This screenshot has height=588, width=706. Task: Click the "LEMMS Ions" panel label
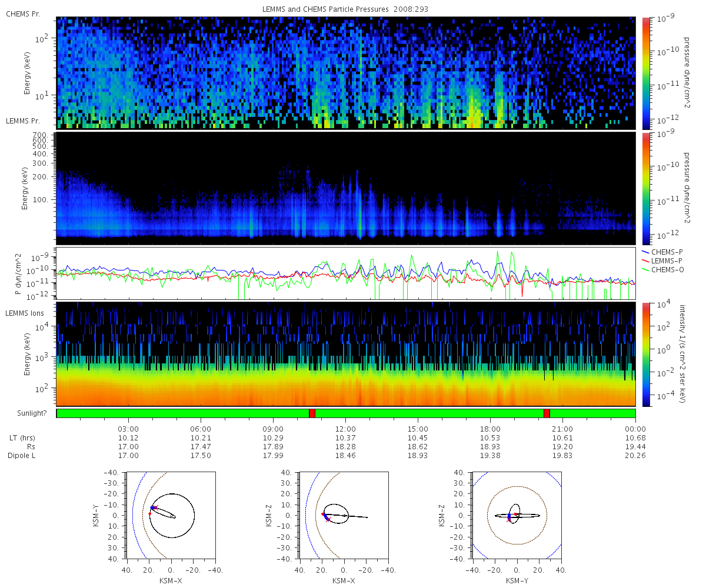pos(24,314)
